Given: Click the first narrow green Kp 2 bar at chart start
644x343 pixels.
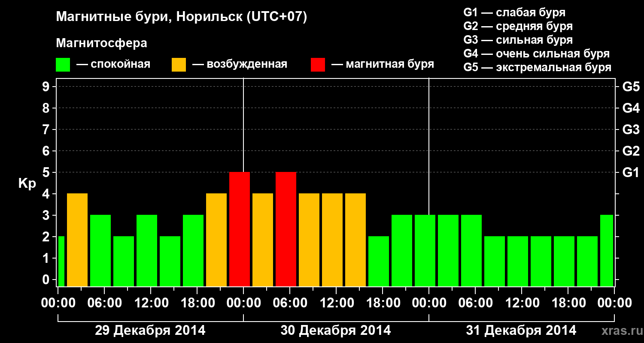Looking at the screenshot, I should click(x=61, y=261).
